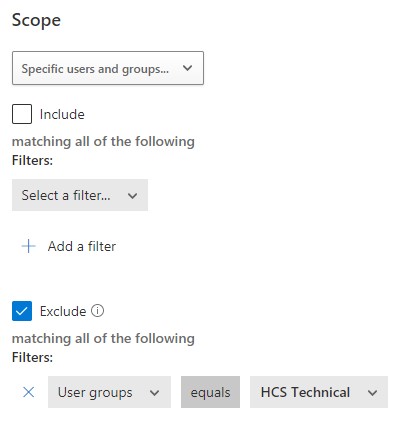Click chevron beside HCS Technical
The width and height of the screenshot is (406, 423).
(372, 393)
